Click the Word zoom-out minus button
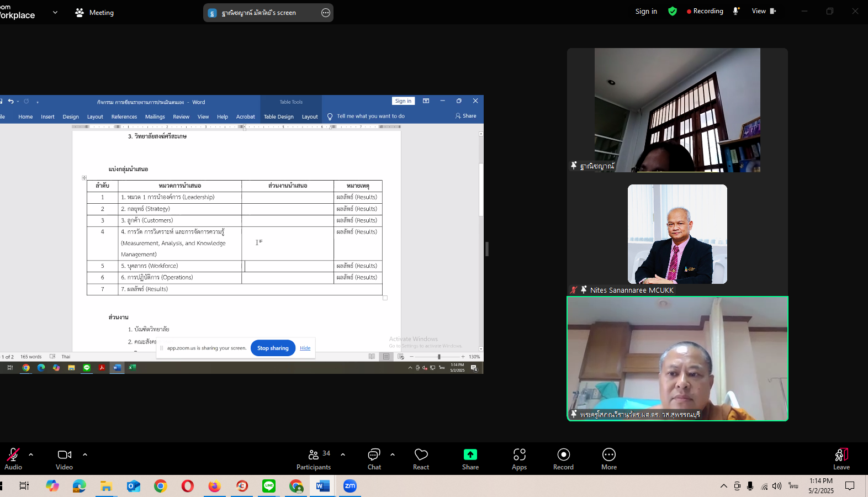 (412, 357)
